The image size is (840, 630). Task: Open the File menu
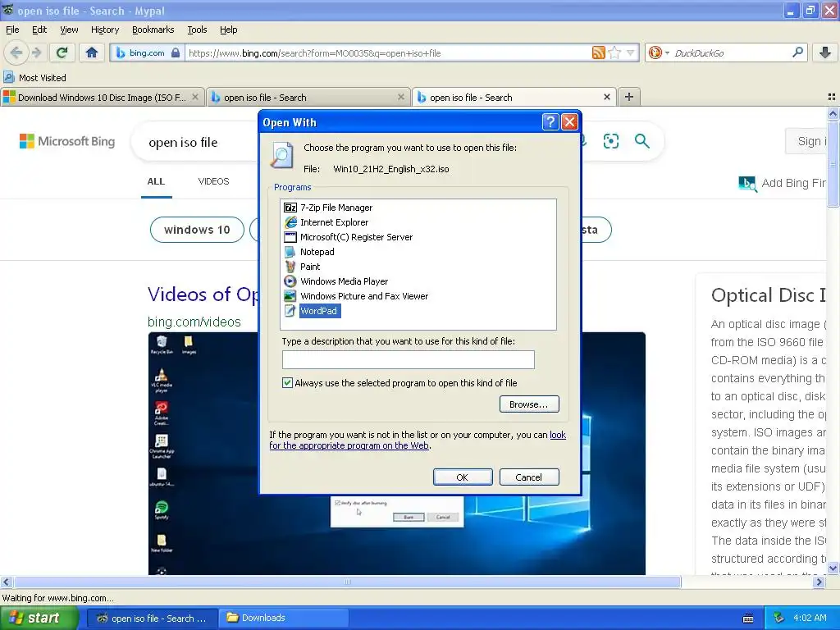coord(12,30)
